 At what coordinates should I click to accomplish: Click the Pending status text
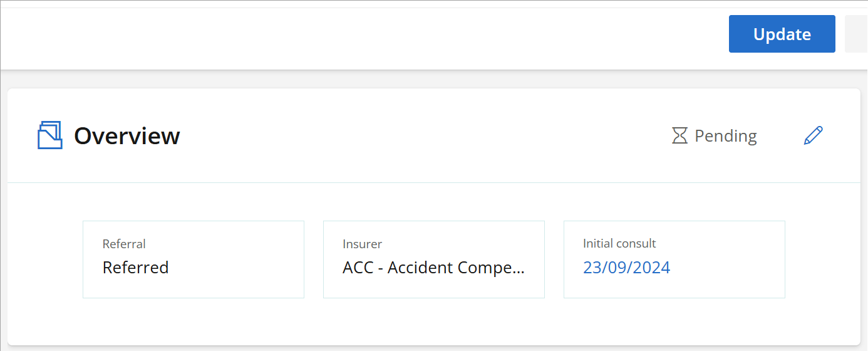[726, 136]
